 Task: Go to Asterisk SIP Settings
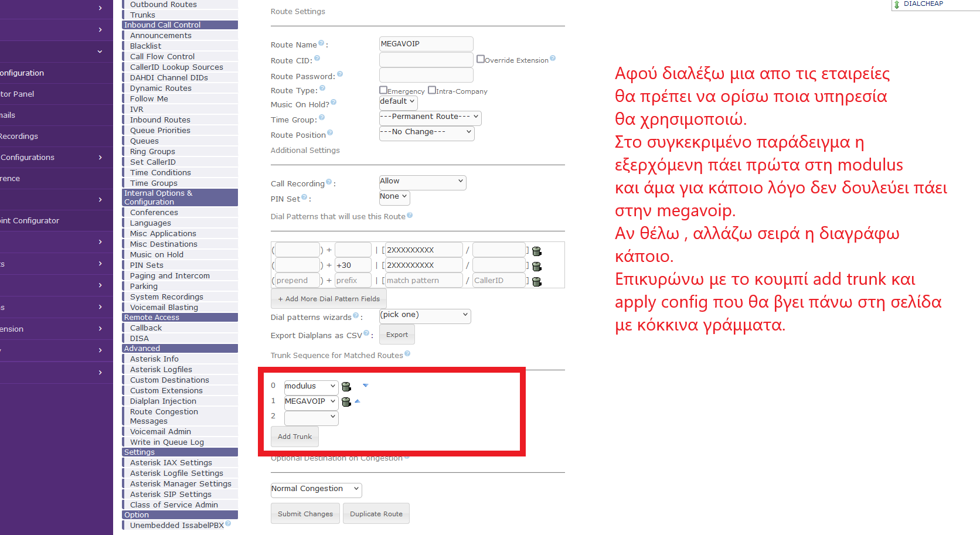click(x=171, y=495)
